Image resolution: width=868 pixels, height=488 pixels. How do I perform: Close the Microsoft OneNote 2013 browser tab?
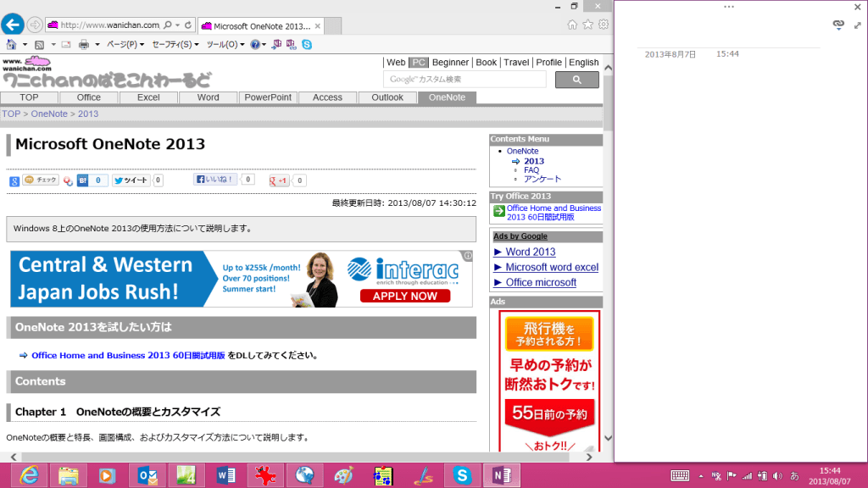pyautogui.click(x=317, y=26)
